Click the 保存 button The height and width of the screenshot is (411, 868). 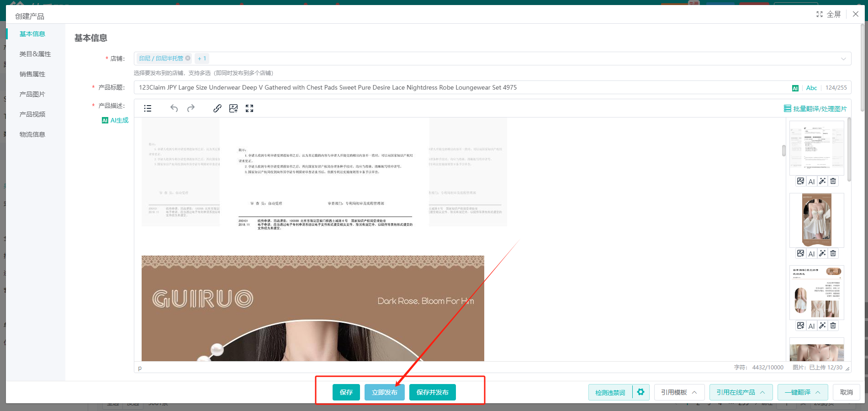pyautogui.click(x=346, y=392)
